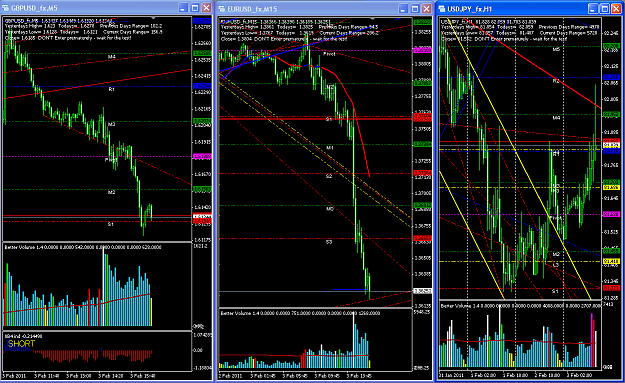625x383 pixels.
Task: Select the S3 label in EURUSD chart
Action: click(329, 242)
